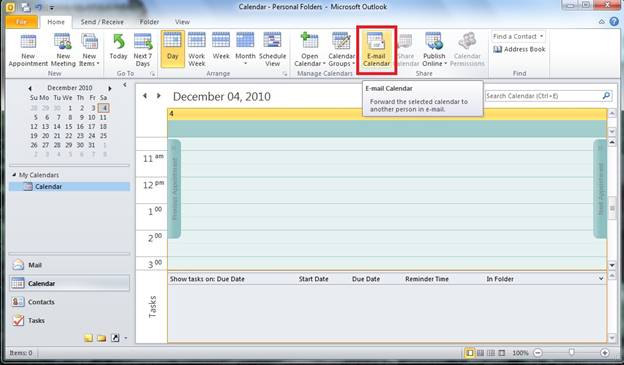Select the 11 am time slot label
This screenshot has height=365, width=624.
(x=152, y=158)
